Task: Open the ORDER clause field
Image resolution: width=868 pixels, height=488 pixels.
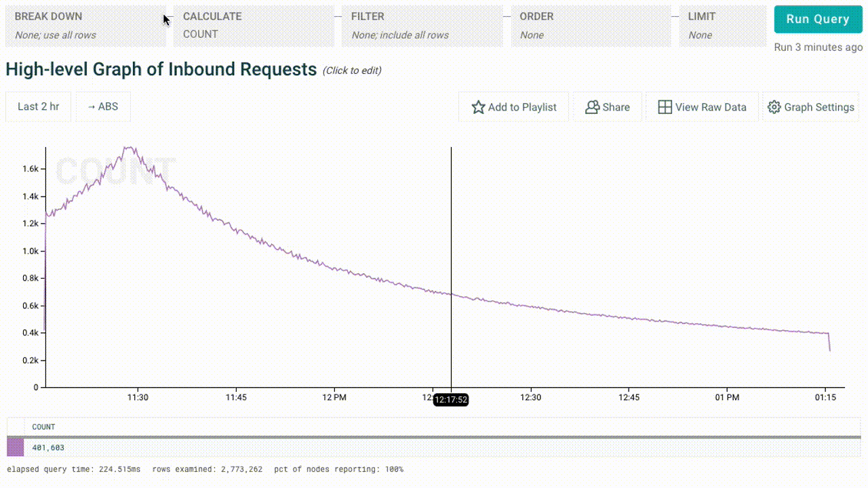Action: click(x=591, y=26)
